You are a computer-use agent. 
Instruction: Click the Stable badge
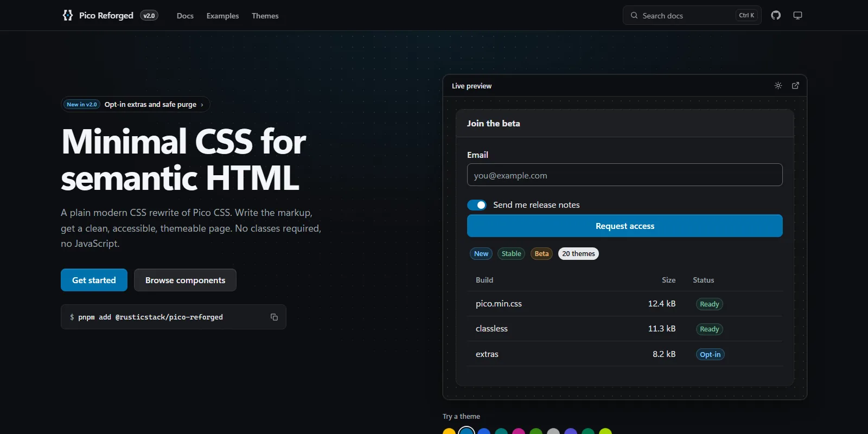tap(511, 253)
